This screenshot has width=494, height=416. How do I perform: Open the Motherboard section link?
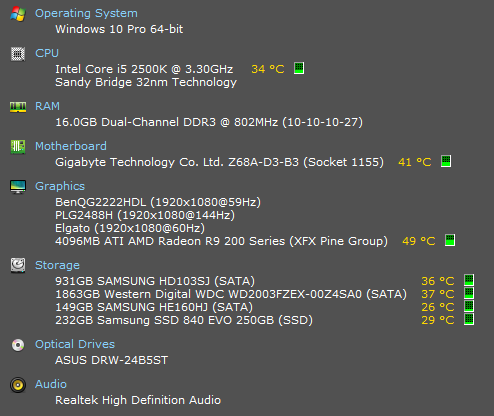tap(71, 146)
